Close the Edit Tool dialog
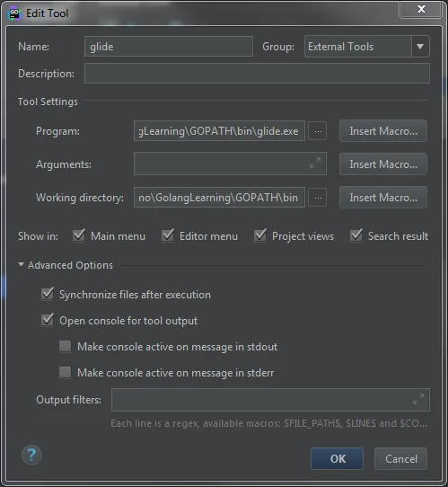Viewport: 448px width, 487px height. point(421,9)
